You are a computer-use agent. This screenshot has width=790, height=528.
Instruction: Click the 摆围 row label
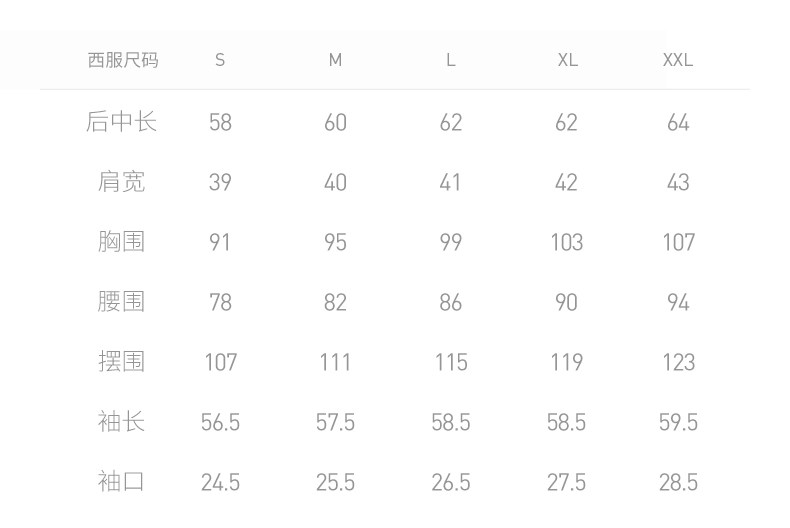pos(122,362)
